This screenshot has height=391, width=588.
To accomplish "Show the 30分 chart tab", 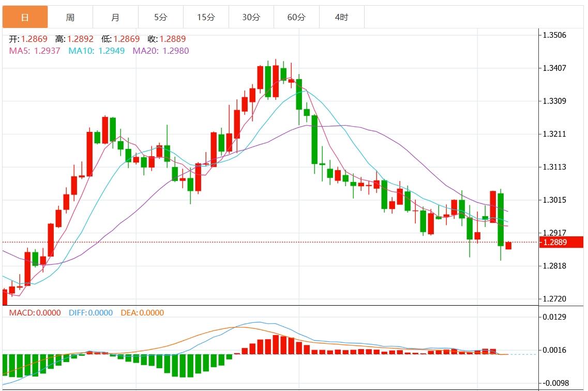I will click(x=251, y=17).
